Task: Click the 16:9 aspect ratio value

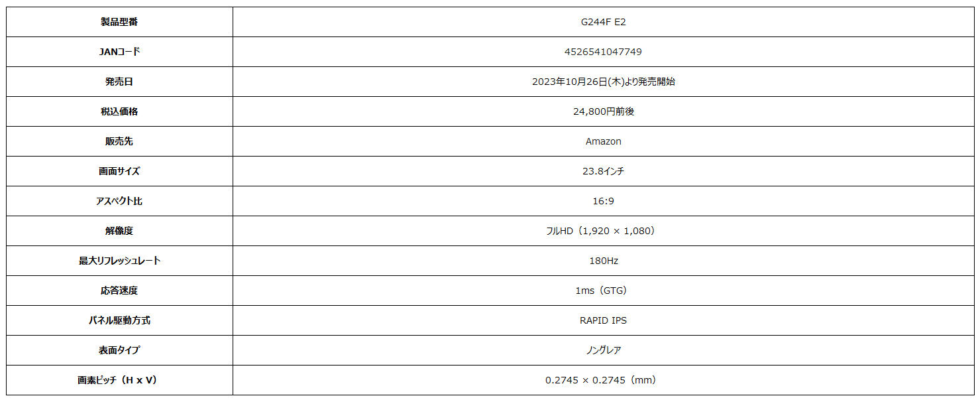Action: tap(603, 201)
